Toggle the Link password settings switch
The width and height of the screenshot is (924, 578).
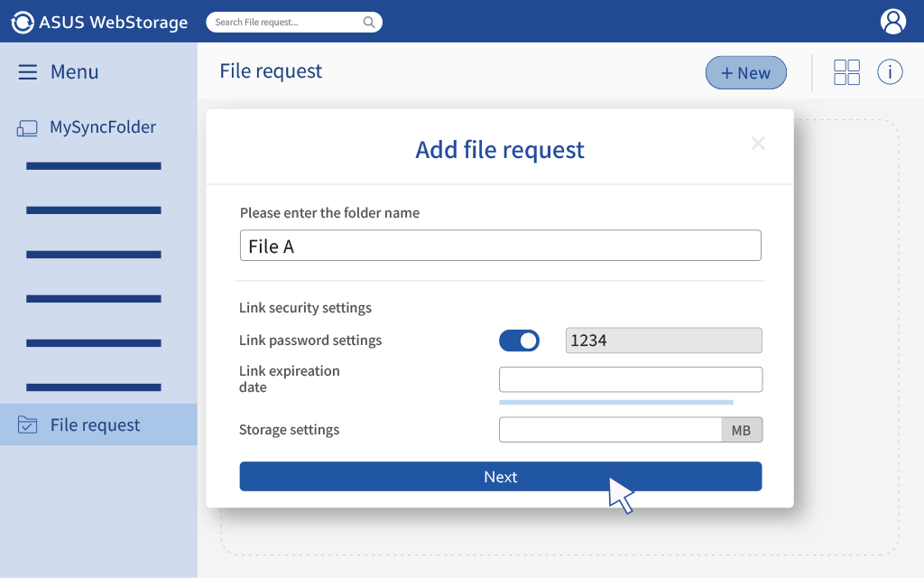[519, 340]
